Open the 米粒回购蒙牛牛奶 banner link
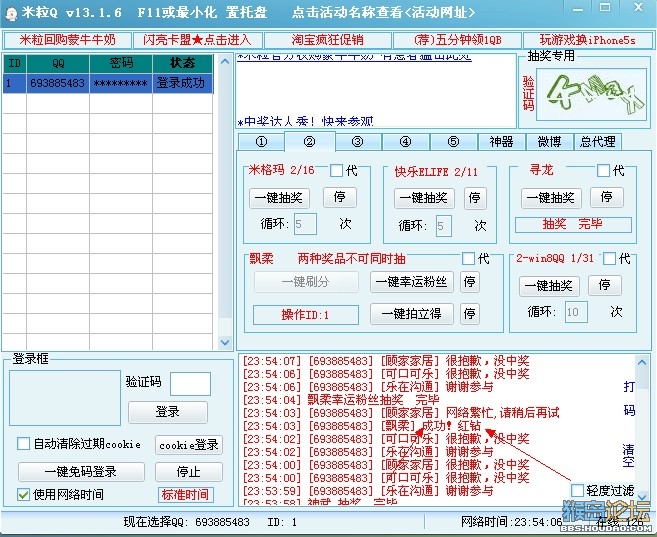The width and height of the screenshot is (657, 537). (x=67, y=40)
